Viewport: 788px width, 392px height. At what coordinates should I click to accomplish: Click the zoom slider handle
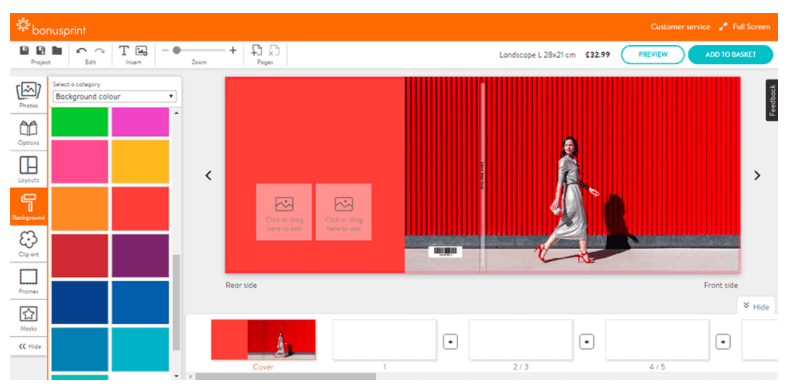tap(176, 50)
